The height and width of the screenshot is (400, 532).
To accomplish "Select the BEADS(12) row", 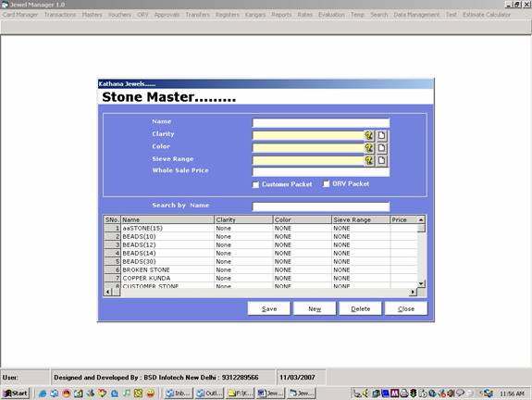I will pos(261,244).
